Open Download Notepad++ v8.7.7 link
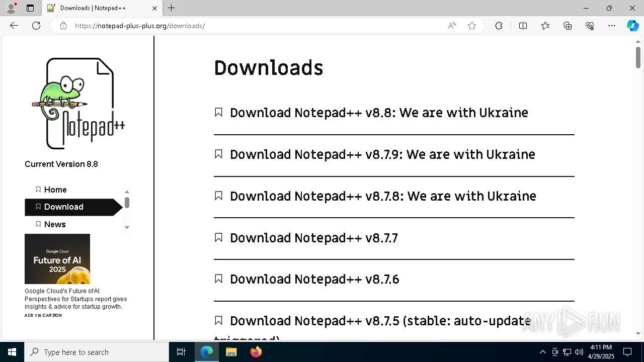 click(x=313, y=238)
